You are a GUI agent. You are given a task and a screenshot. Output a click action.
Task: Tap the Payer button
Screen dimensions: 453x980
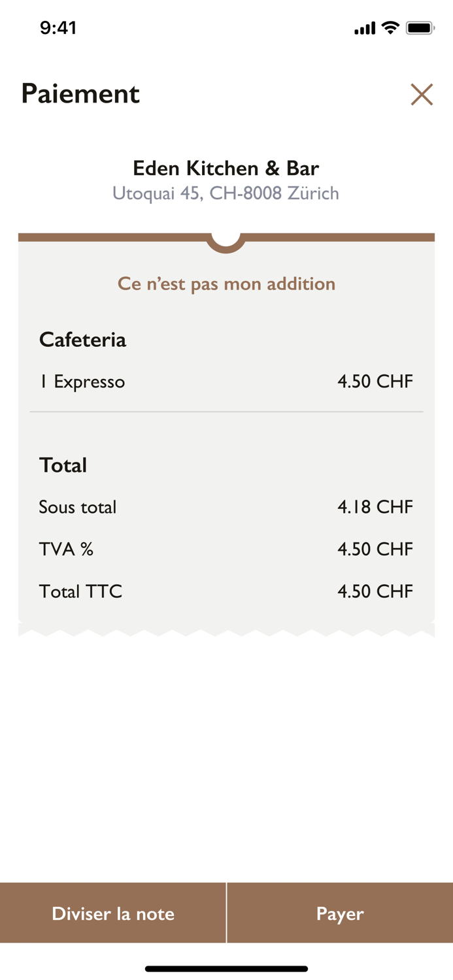tap(340, 913)
